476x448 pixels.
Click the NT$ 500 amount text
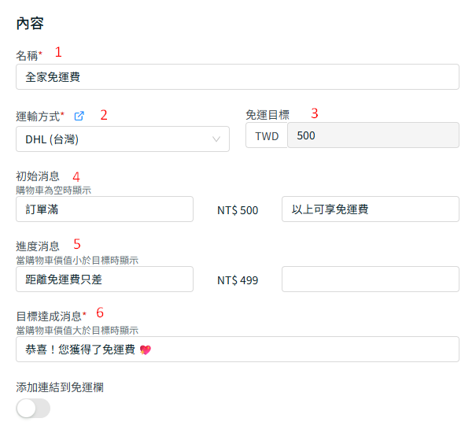tap(238, 210)
